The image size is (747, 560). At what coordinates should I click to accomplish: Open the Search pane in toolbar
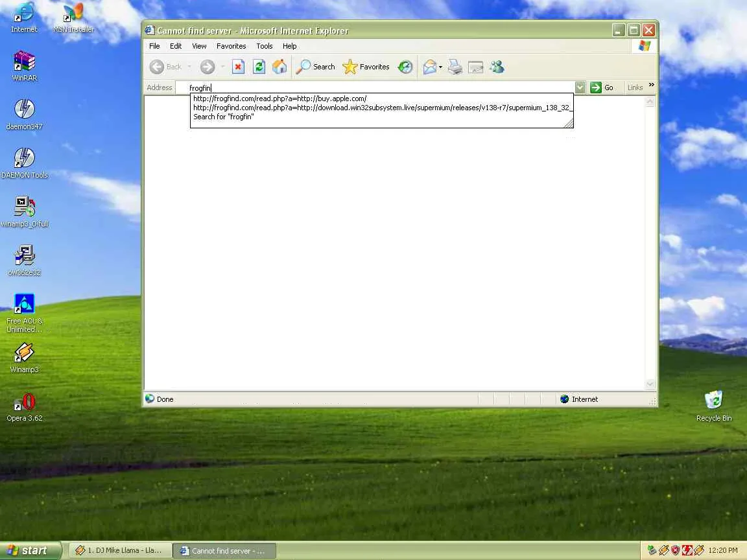[x=315, y=67]
